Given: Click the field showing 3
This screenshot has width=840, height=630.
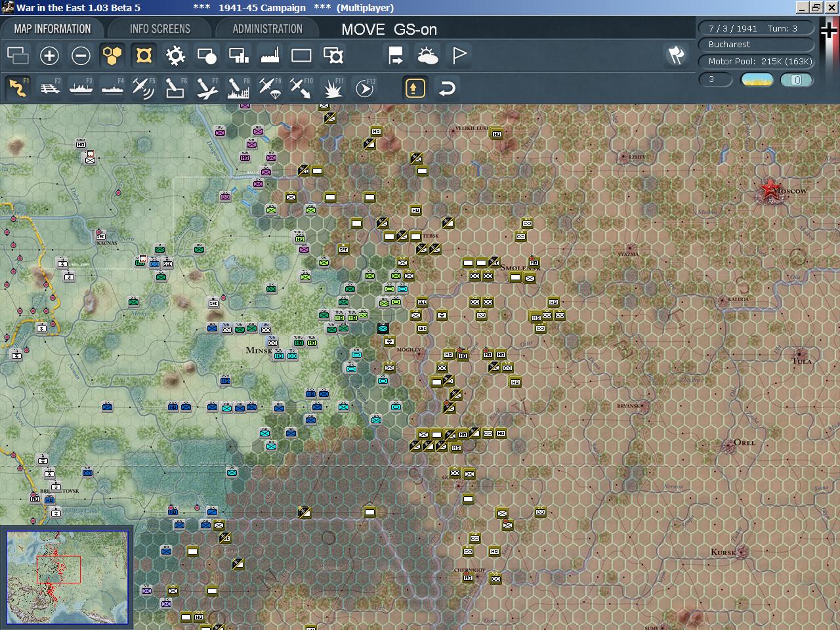Looking at the screenshot, I should [x=716, y=79].
